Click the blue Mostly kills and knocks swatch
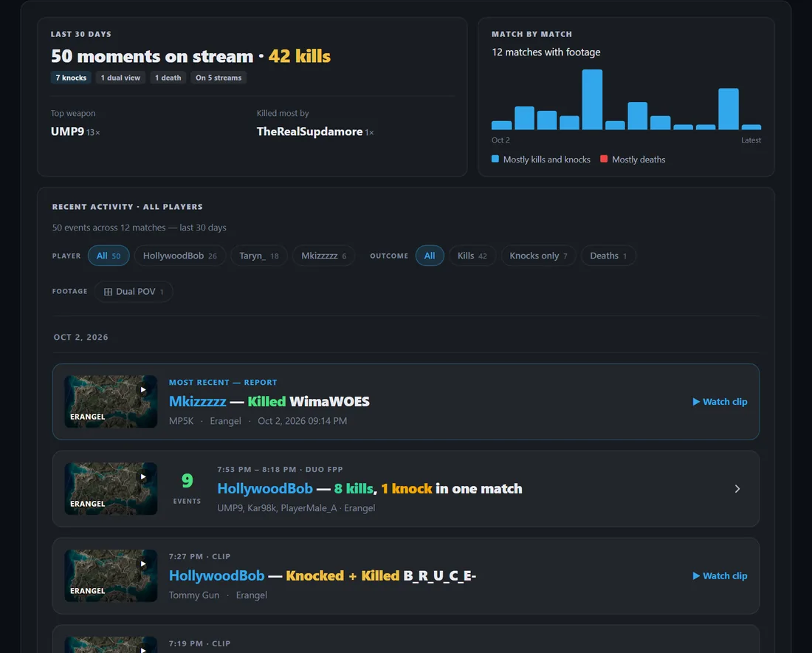The height and width of the screenshot is (653, 812). [495, 159]
